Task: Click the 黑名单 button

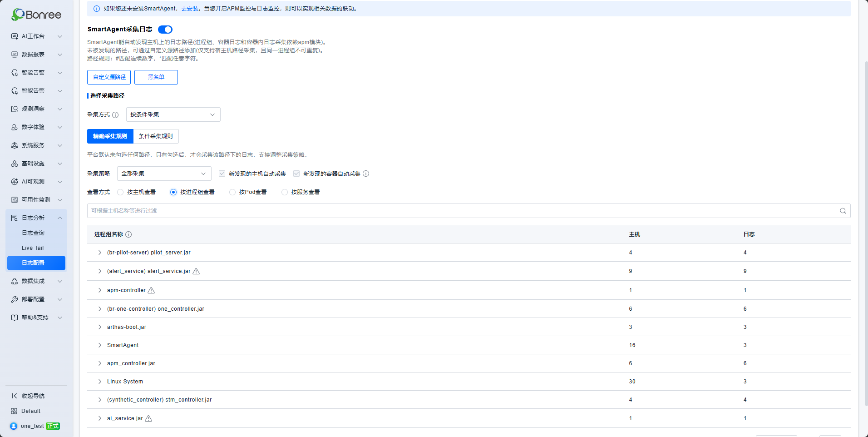Action: pos(156,77)
